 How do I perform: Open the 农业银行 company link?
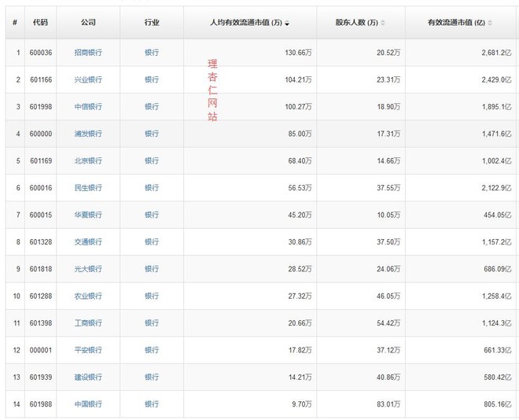point(88,296)
